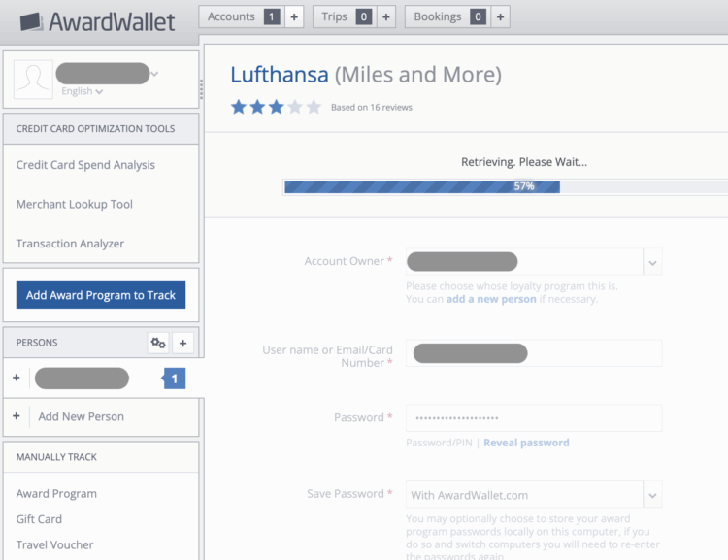
Task: Open the Trips tab
Action: [x=334, y=16]
